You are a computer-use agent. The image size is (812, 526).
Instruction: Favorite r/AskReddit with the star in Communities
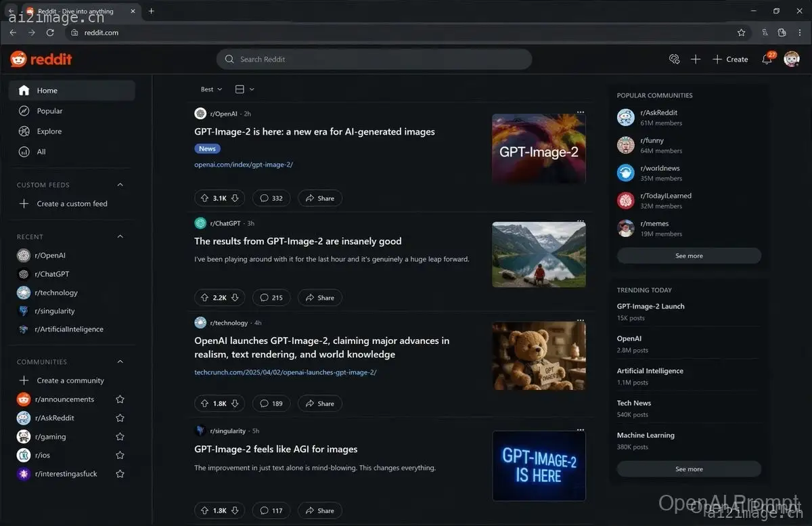pyautogui.click(x=120, y=418)
